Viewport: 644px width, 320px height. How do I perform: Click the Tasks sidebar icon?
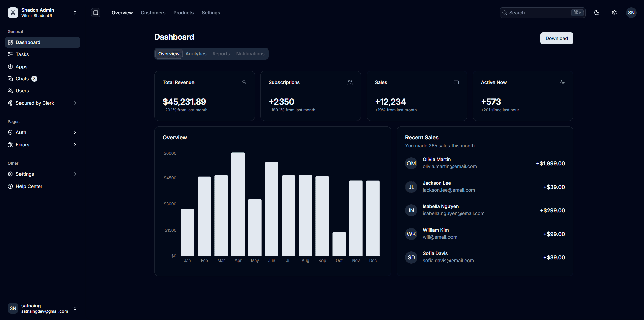tap(10, 54)
